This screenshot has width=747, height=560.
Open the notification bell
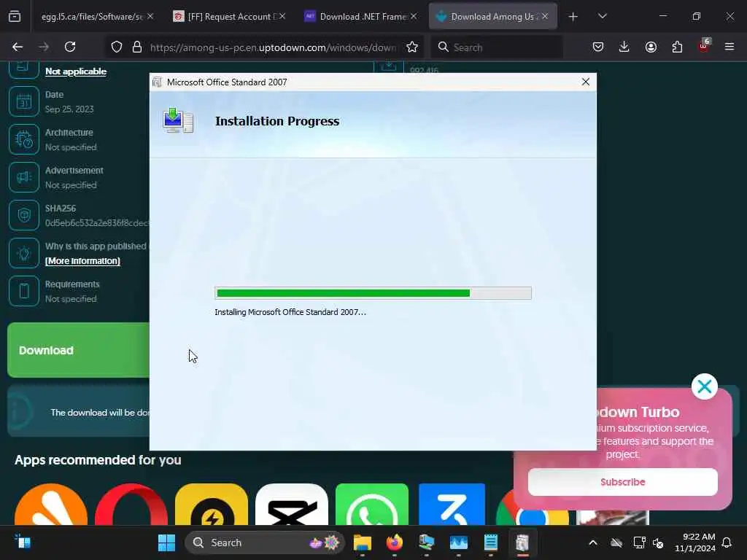click(727, 542)
